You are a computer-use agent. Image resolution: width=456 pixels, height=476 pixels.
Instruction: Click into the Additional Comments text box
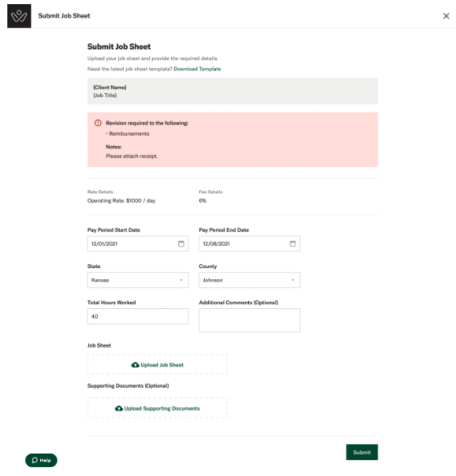(249, 320)
